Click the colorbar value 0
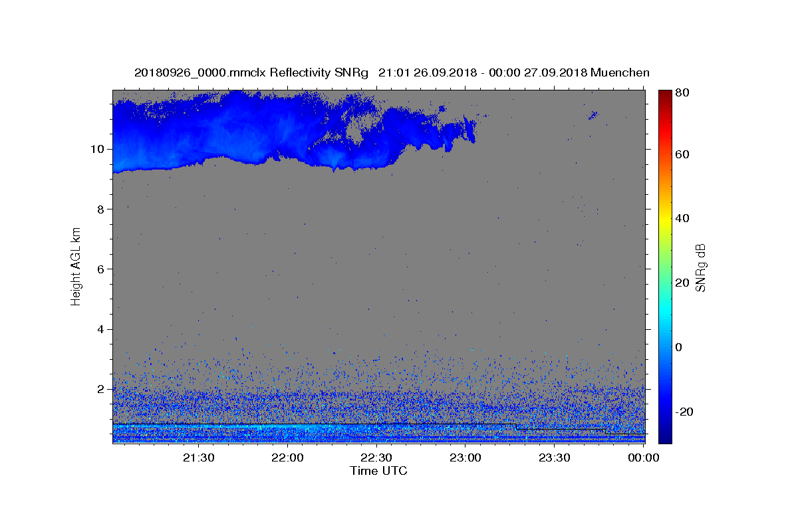Viewport: 798px width, 532px height. [x=680, y=347]
